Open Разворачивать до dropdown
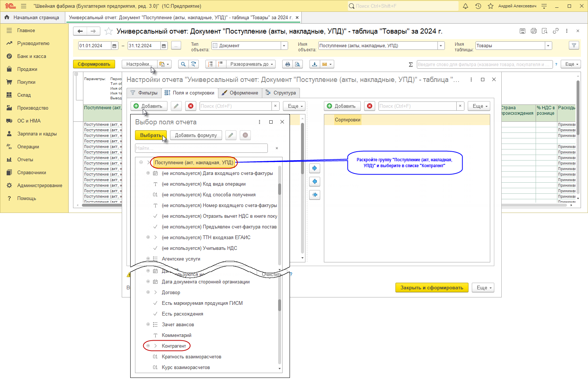The width and height of the screenshot is (588, 379). (252, 64)
